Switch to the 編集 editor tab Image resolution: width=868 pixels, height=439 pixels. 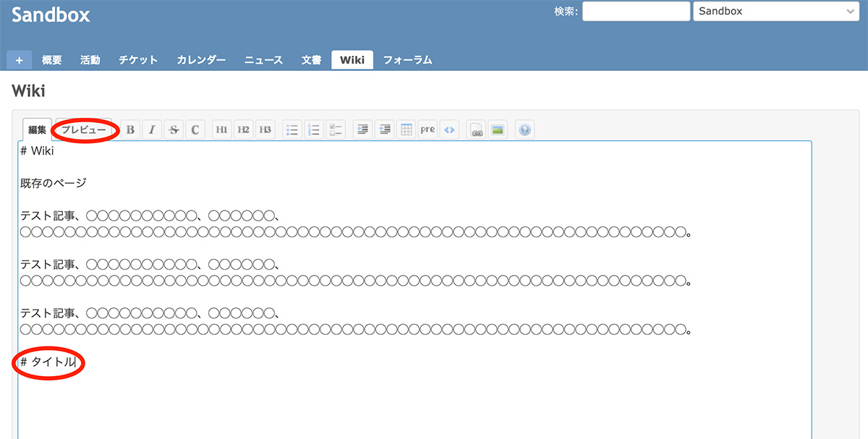pos(37,130)
